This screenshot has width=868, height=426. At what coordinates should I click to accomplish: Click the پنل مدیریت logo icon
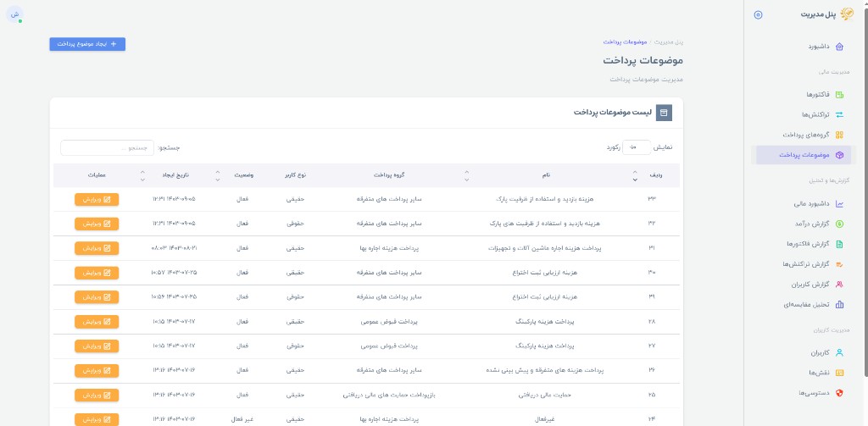(x=847, y=14)
